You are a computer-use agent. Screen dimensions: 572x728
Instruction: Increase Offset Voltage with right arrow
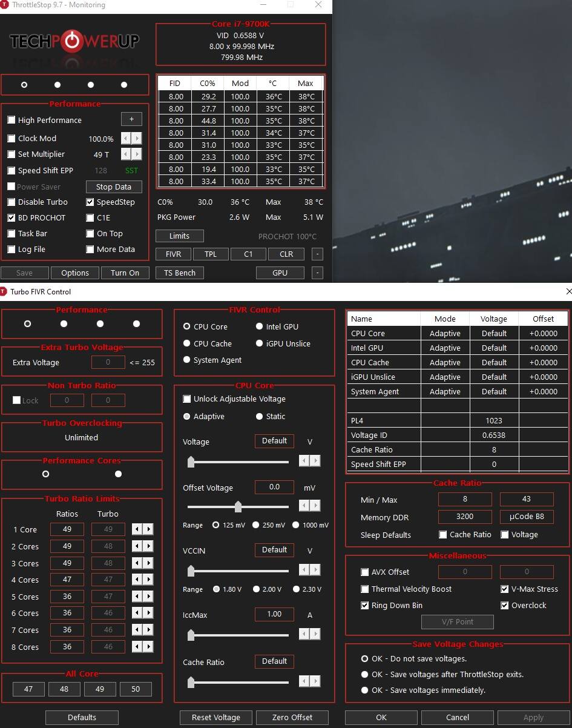pyautogui.click(x=315, y=505)
